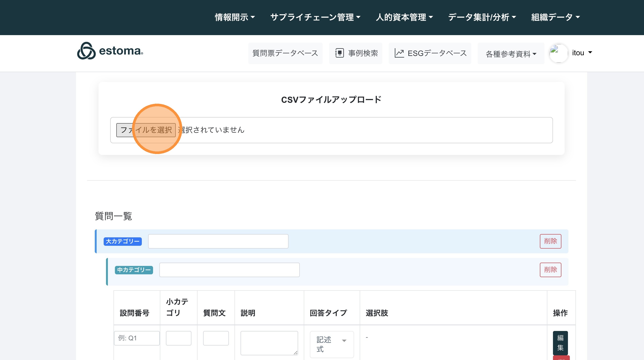Focus the 大カテゴリー name input
The image size is (644, 360).
click(x=218, y=241)
